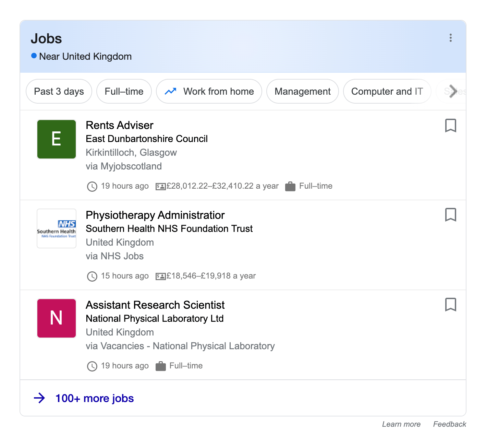Bookmark the Rents Adviser job listing
486x448 pixels.
pyautogui.click(x=450, y=126)
